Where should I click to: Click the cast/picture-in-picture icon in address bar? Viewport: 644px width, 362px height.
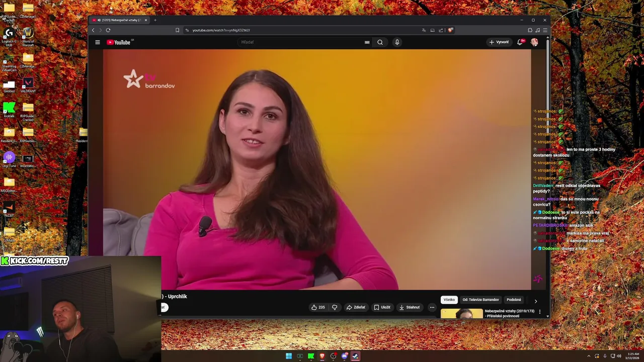[432, 30]
